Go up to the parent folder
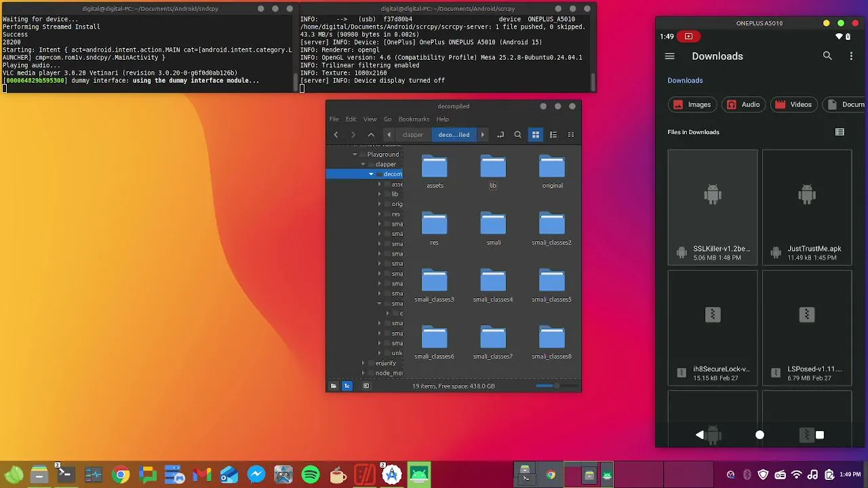868x488 pixels. pos(371,135)
